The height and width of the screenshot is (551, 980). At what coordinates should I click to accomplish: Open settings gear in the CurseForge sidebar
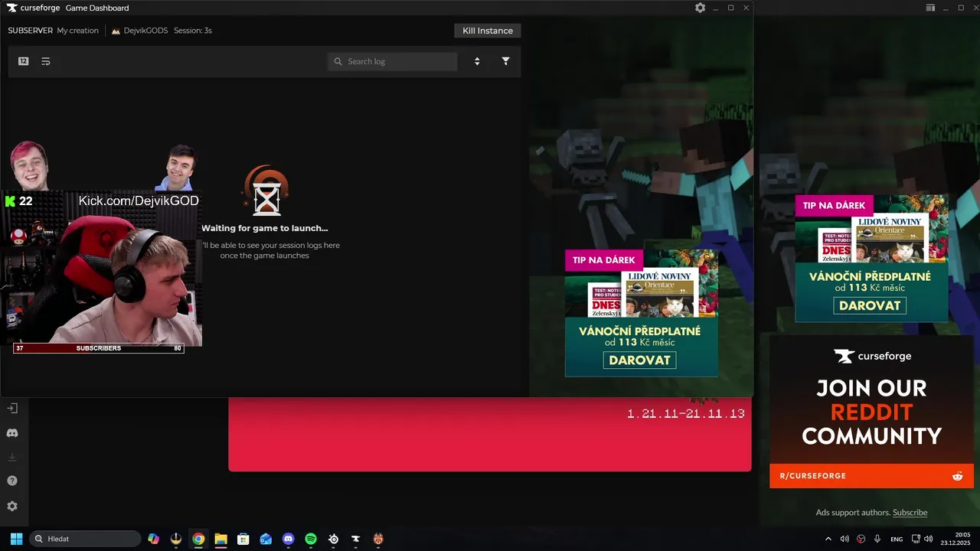12,506
